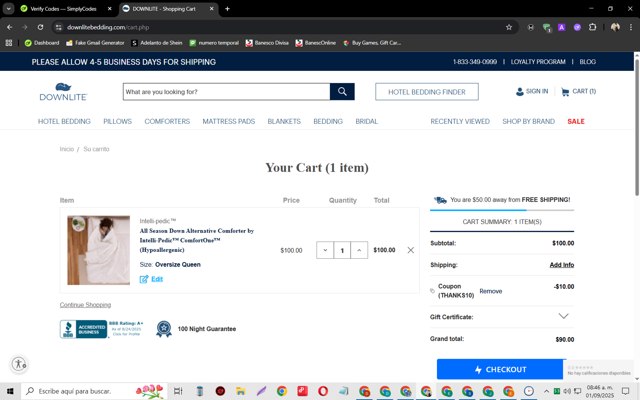The image size is (640, 400).
Task: Open Mattress Pads menu
Action: [229, 121]
